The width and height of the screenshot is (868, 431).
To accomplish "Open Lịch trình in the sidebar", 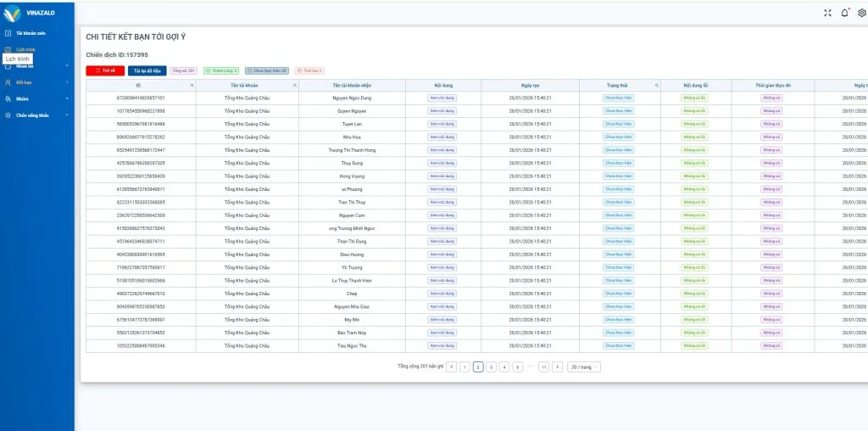I will (25, 49).
